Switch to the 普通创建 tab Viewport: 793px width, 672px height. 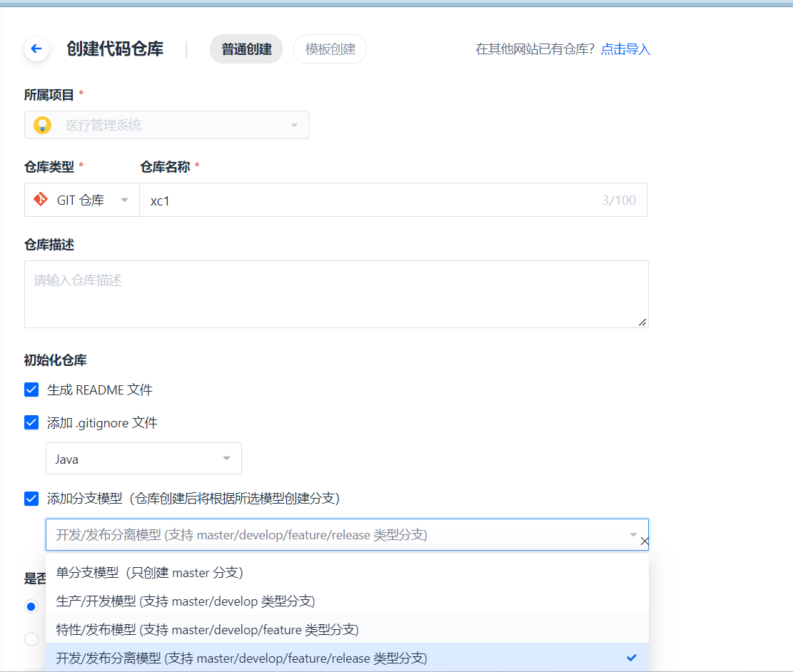(246, 49)
